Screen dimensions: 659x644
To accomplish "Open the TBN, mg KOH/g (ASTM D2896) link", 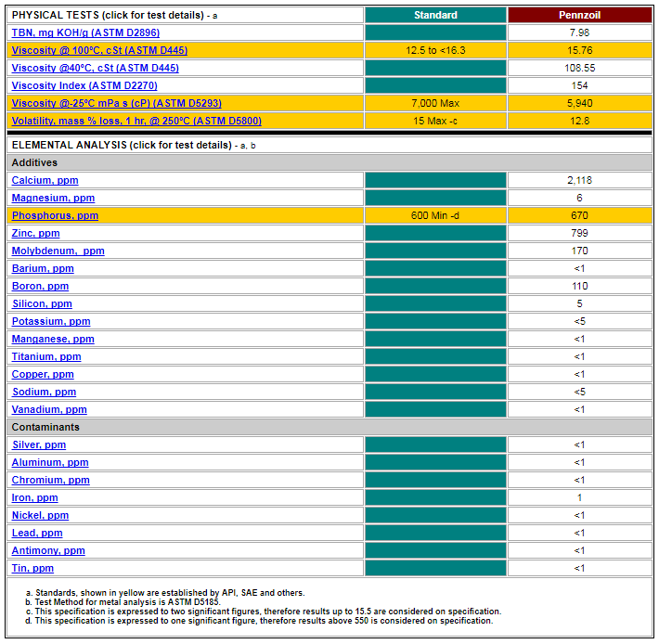I will [85, 32].
